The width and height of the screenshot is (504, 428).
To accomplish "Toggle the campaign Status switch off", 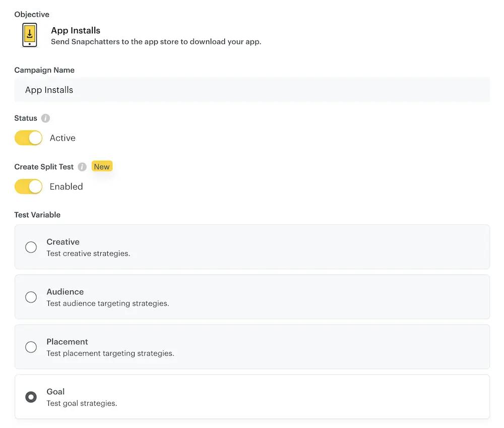I will pyautogui.click(x=28, y=138).
